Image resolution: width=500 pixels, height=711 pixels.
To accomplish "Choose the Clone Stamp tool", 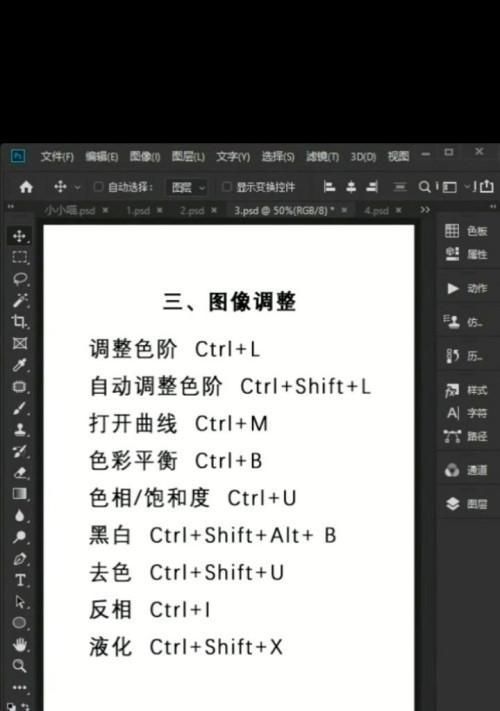I will [x=19, y=429].
